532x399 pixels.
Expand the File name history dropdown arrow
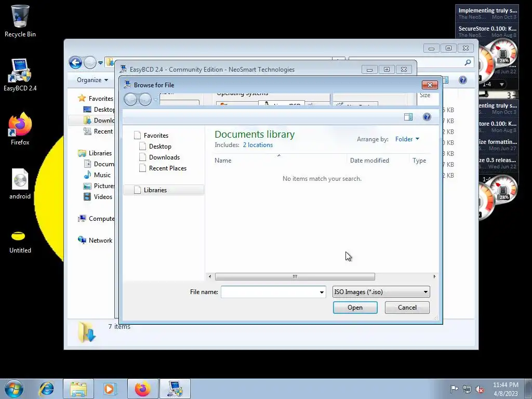pyautogui.click(x=322, y=292)
